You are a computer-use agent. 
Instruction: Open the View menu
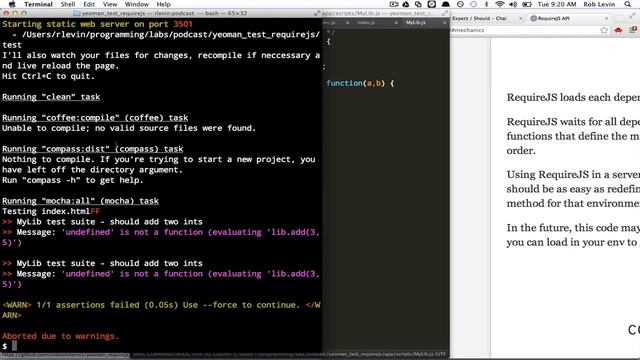(x=110, y=4)
